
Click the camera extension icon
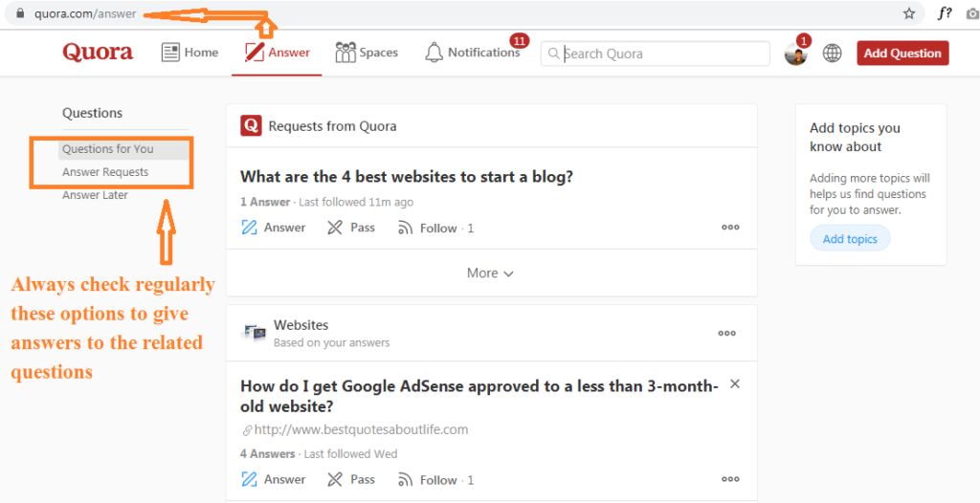coord(972,13)
